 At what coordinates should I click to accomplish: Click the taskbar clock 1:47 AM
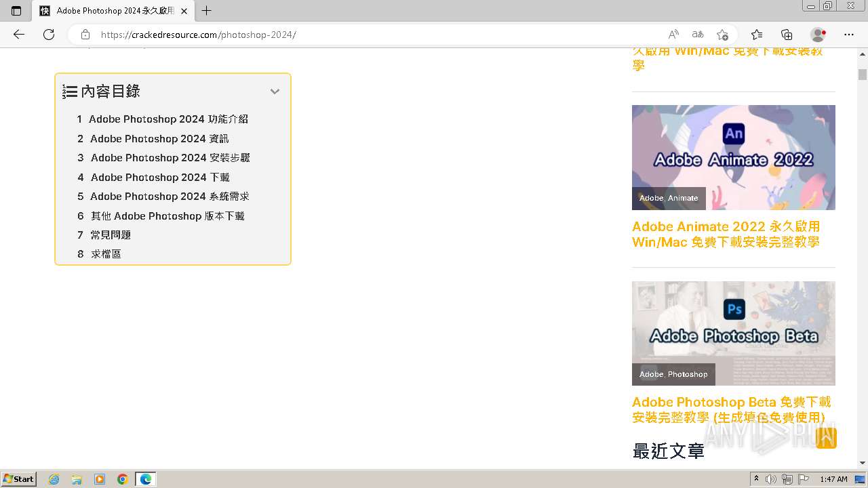833,479
